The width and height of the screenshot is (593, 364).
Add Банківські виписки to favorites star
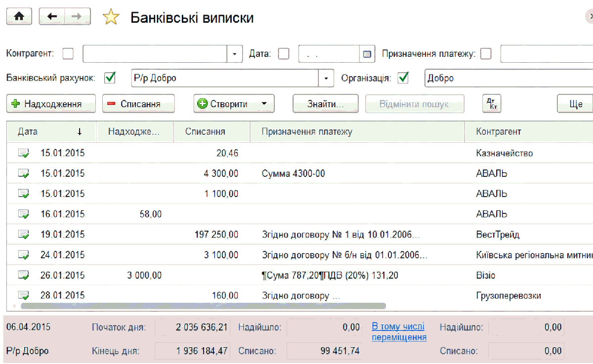111,18
